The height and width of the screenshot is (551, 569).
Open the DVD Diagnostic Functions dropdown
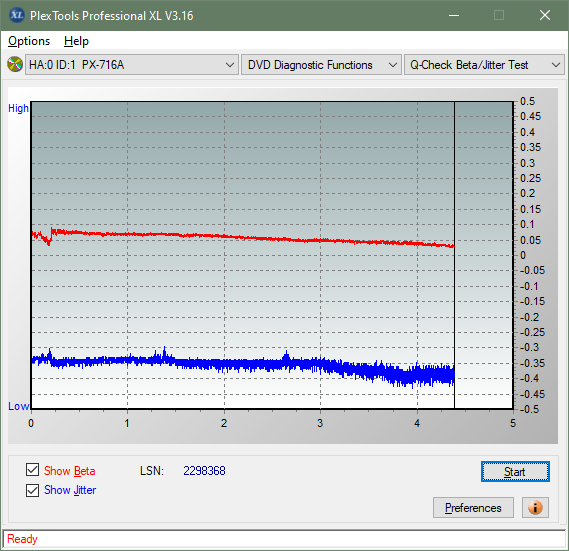click(321, 65)
